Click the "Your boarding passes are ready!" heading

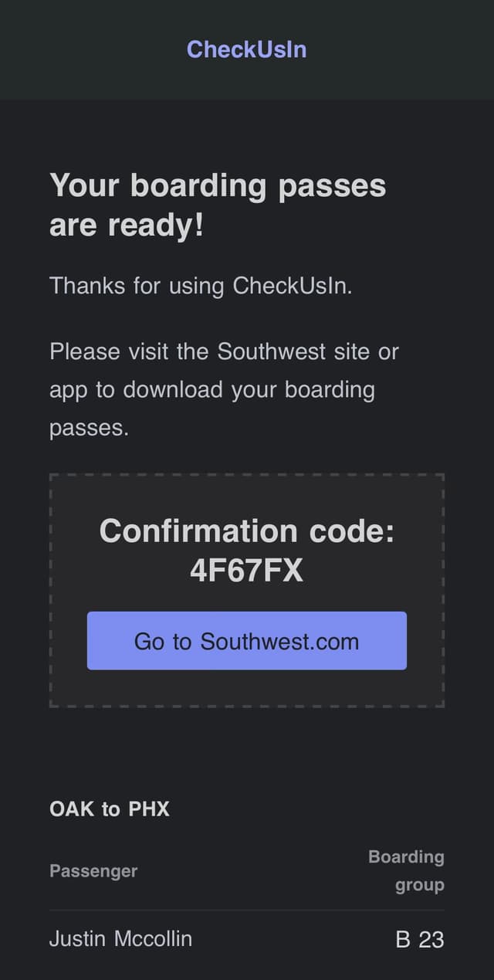[218, 205]
